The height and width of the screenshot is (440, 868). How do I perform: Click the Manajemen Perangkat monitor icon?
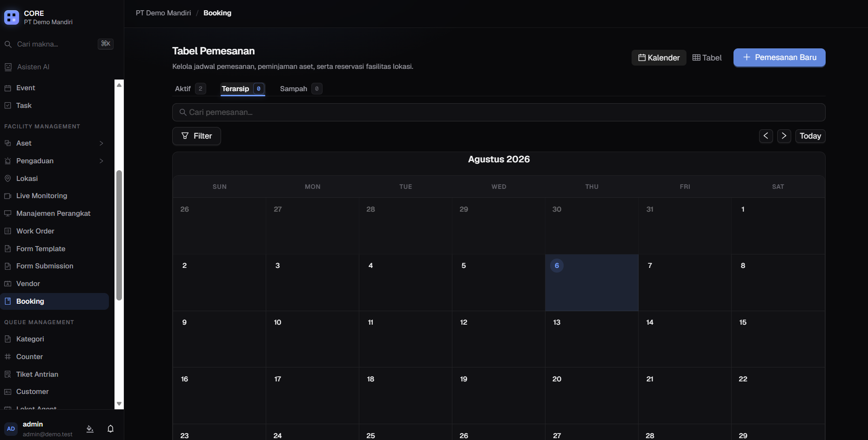tap(8, 213)
